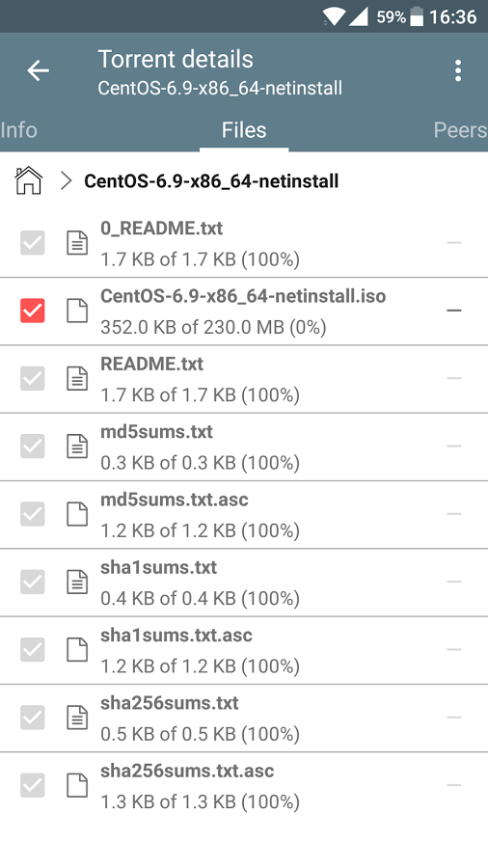Open the three-dot overflow menu
This screenshot has height=868, width=488.
click(457, 70)
